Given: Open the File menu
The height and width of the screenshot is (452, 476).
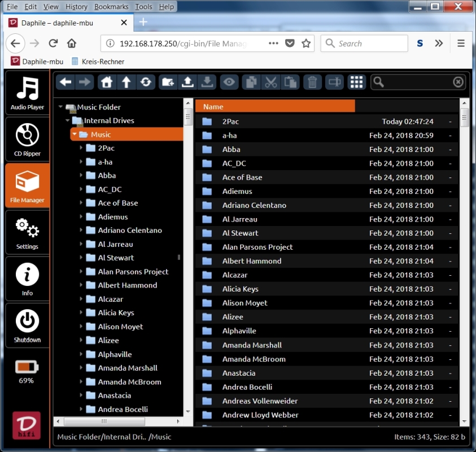Looking at the screenshot, I should point(12,7).
